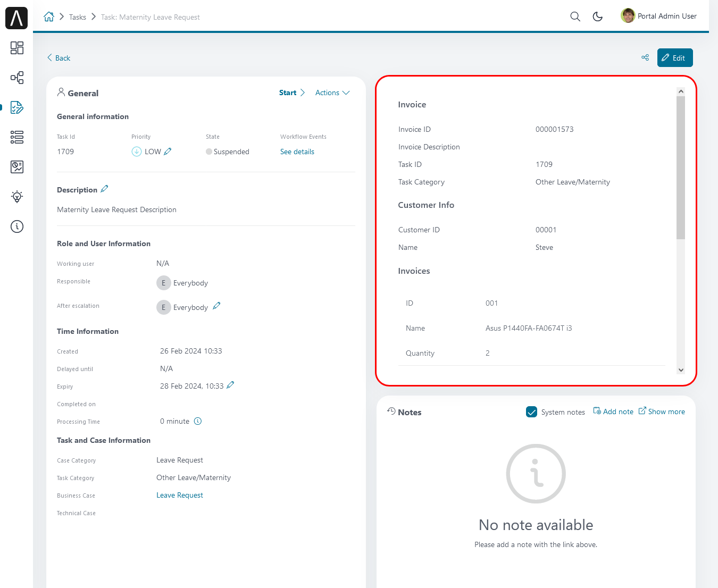This screenshot has height=588, width=718.
Task: Open the dashboard icon in sidebar
Action: click(17, 48)
